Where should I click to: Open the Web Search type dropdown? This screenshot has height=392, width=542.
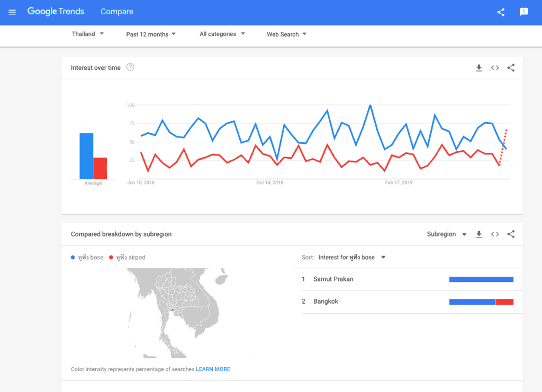tap(286, 34)
